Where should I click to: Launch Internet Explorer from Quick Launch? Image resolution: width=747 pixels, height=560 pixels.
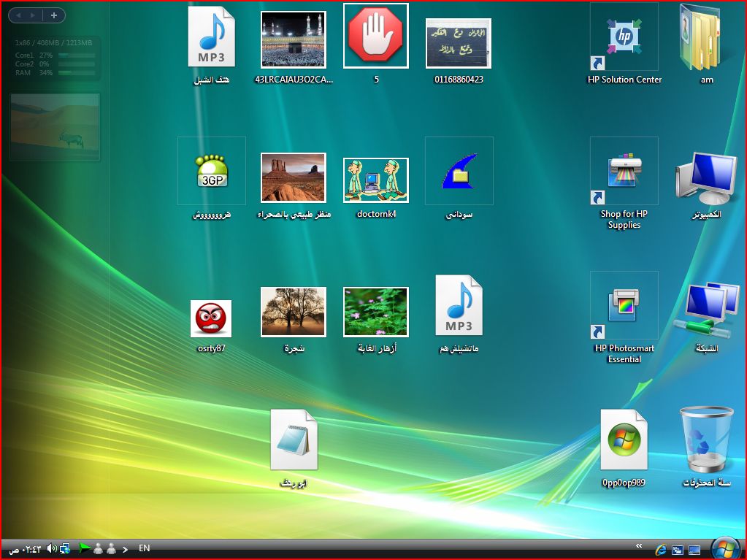[661, 550]
